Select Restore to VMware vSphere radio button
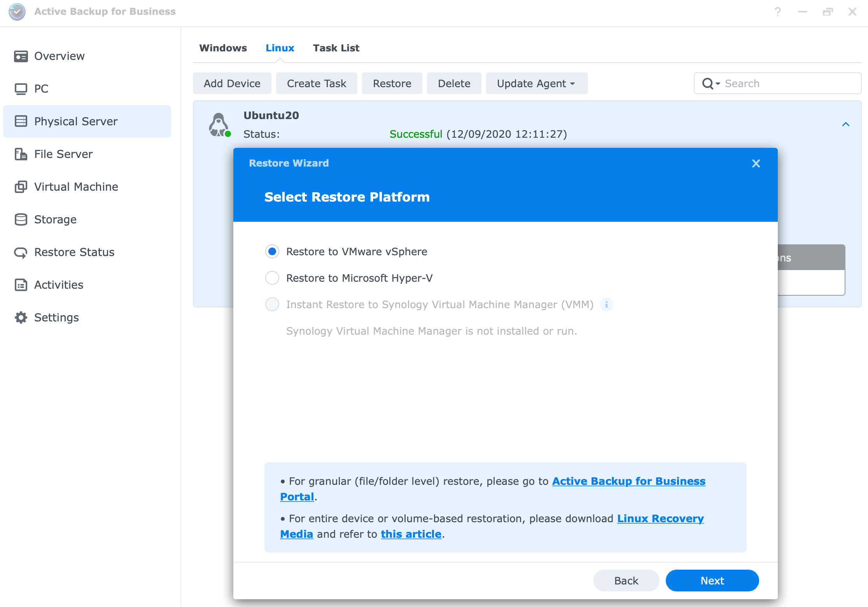Screen dimensions: 868x607 [272, 251]
